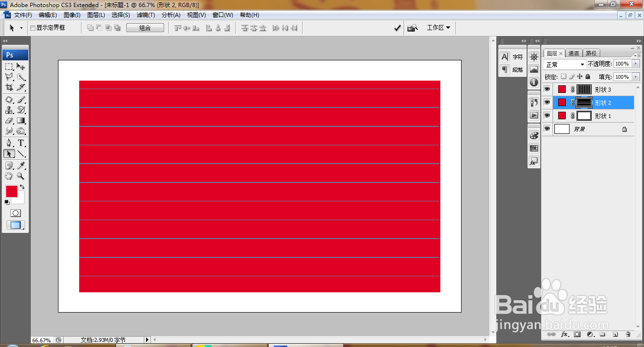
Task: Open the 填充 fill slider arrow
Action: (636, 77)
